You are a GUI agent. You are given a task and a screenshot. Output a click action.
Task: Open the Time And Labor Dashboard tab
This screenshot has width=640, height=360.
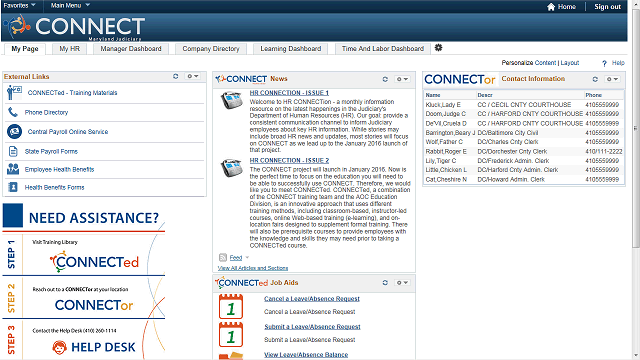pyautogui.click(x=383, y=49)
